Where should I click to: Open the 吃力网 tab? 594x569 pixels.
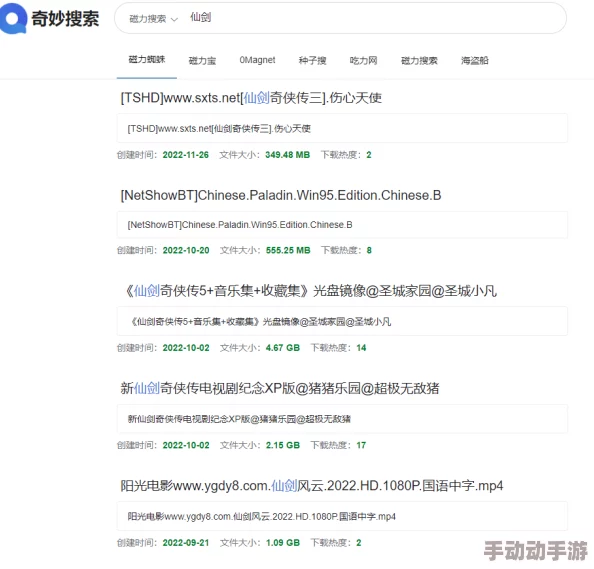(363, 60)
